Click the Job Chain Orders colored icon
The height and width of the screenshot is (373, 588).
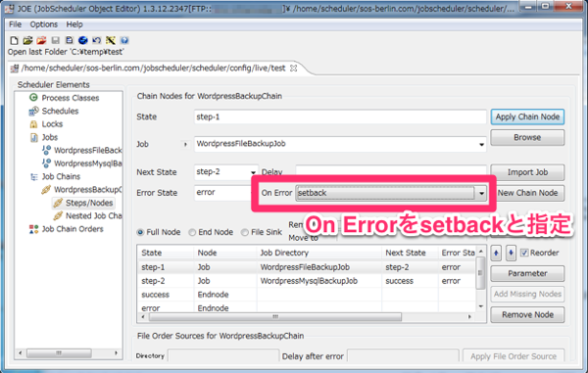33,229
